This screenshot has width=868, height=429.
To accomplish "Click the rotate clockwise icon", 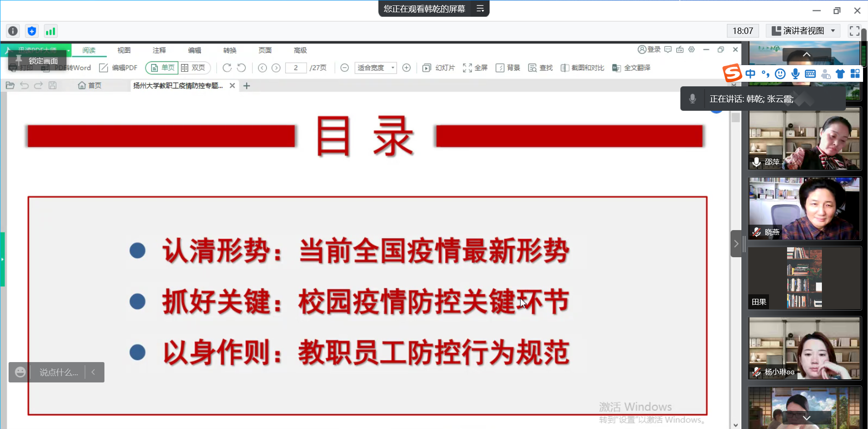I will pyautogui.click(x=227, y=68).
